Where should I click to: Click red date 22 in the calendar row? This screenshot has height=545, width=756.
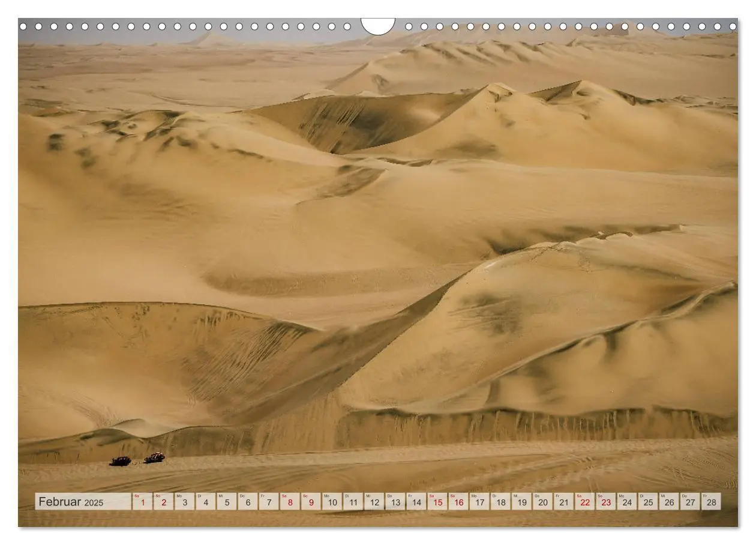point(584,502)
